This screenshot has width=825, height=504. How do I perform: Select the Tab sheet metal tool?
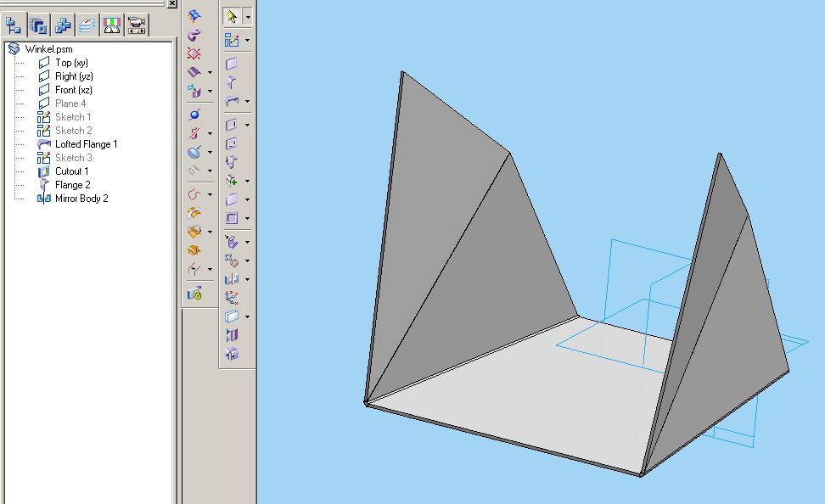click(232, 64)
